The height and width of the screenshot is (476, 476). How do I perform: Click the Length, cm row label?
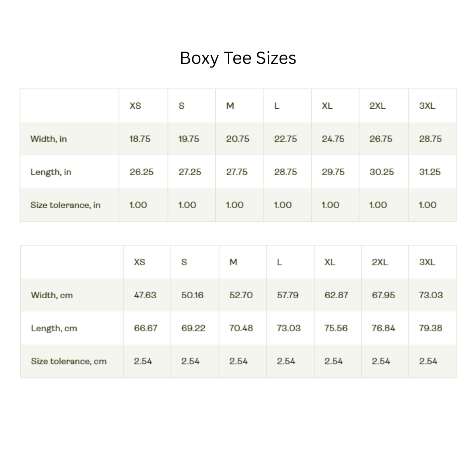(54, 328)
